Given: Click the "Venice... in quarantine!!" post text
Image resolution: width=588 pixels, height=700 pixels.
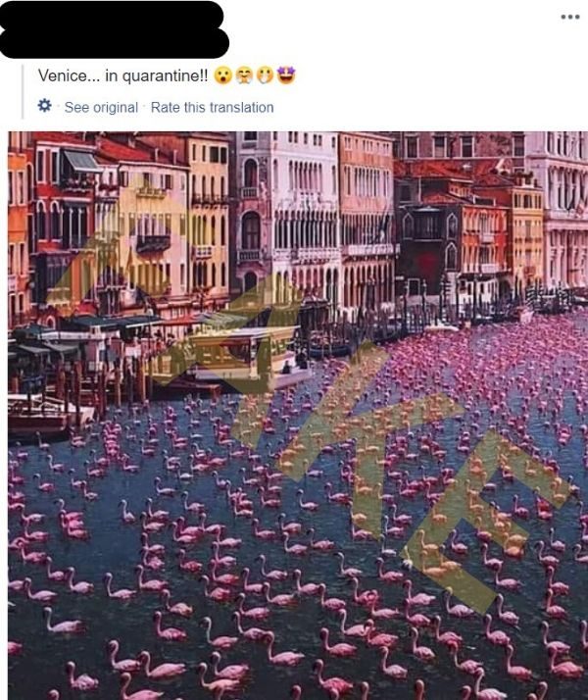Looking at the screenshot, I should click(x=122, y=75).
